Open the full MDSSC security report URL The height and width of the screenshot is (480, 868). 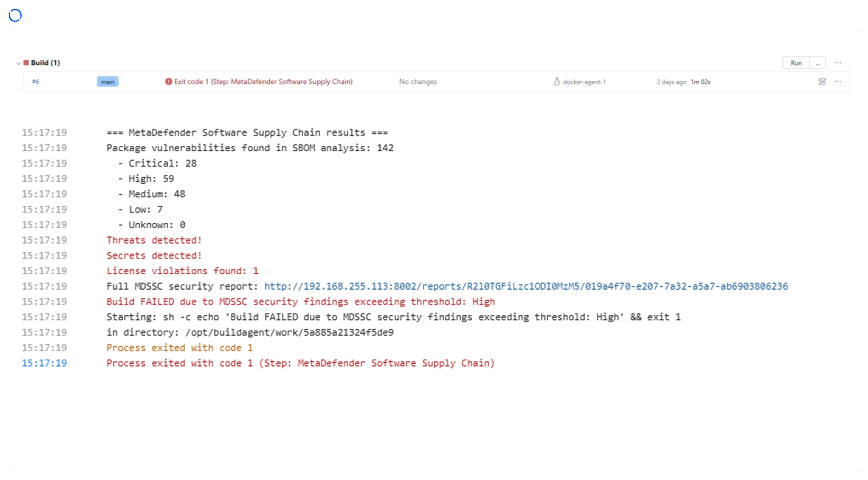tap(526, 286)
